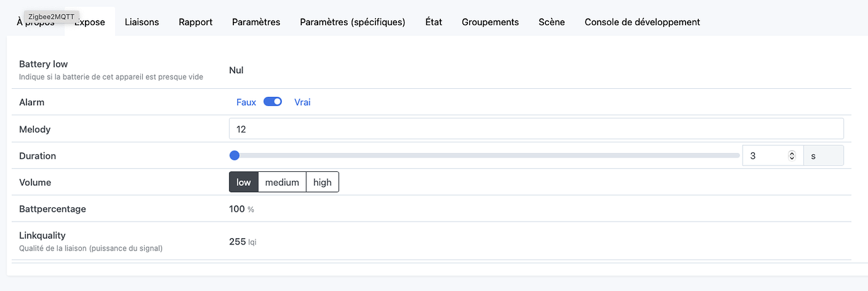
Task: Set Alarm to Faux
Action: pyautogui.click(x=246, y=102)
